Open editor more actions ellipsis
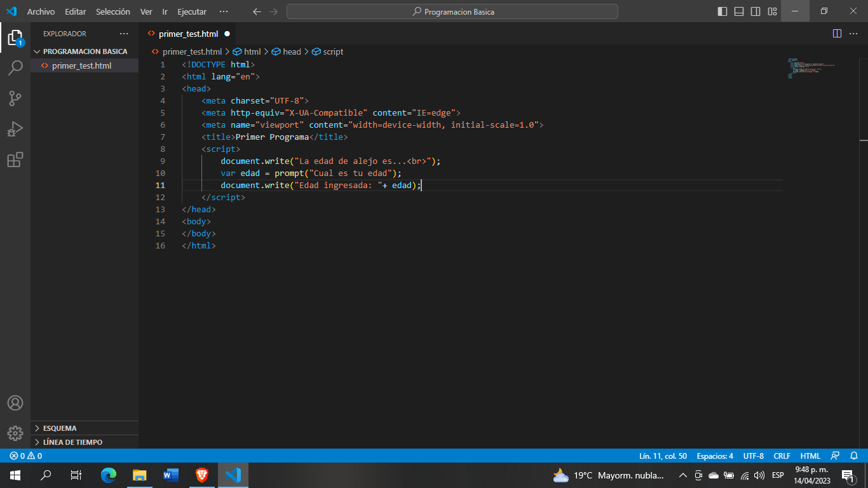 tap(853, 34)
